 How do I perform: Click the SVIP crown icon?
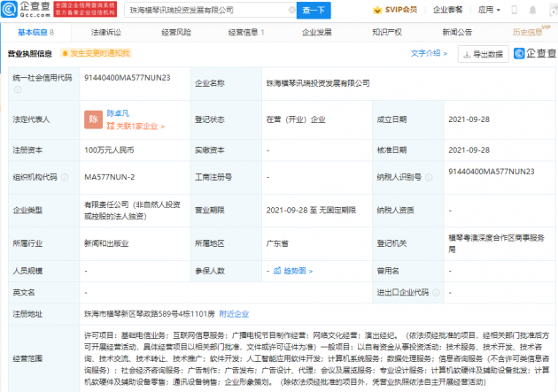[x=377, y=10]
